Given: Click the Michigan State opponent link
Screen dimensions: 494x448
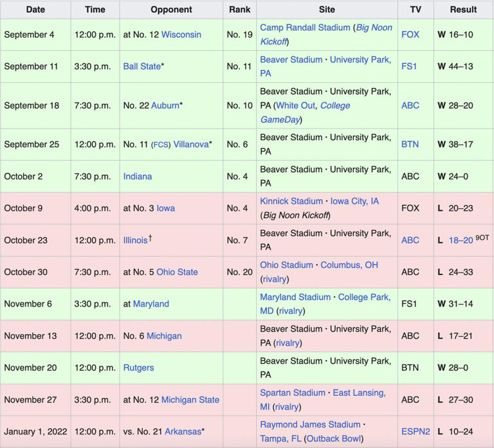Looking at the screenshot, I should coord(190,400).
